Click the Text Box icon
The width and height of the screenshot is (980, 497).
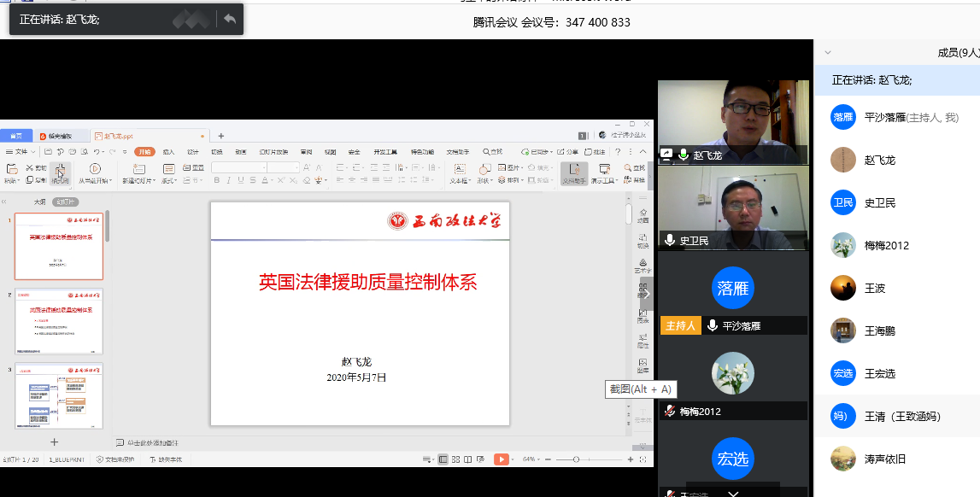[460, 169]
